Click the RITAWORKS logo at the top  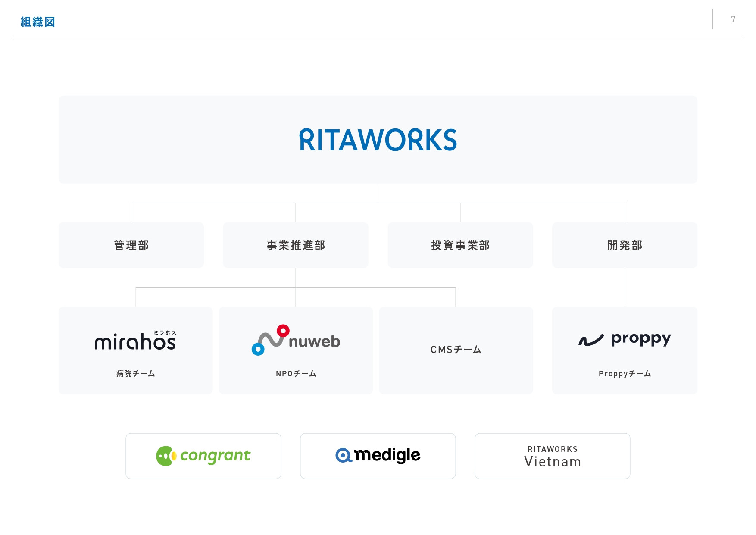[x=378, y=139]
